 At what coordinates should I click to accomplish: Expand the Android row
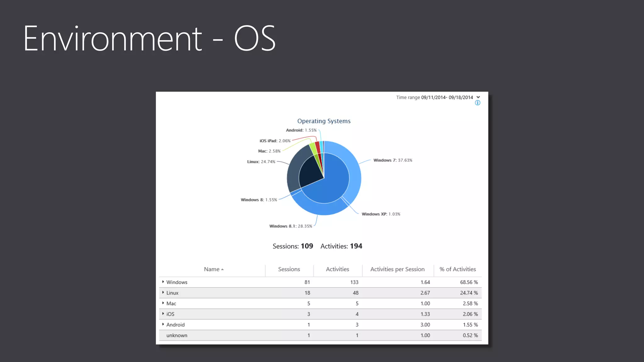[x=163, y=324]
